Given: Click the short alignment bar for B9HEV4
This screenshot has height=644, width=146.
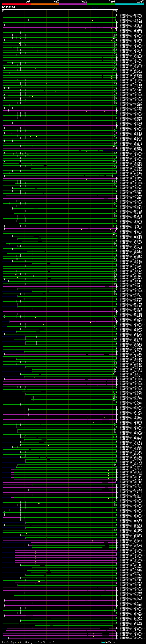Looking at the screenshot, I should click(52, 151).
